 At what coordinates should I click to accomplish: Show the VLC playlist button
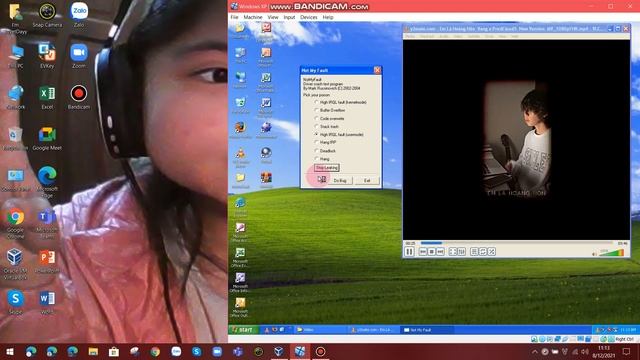tap(474, 252)
